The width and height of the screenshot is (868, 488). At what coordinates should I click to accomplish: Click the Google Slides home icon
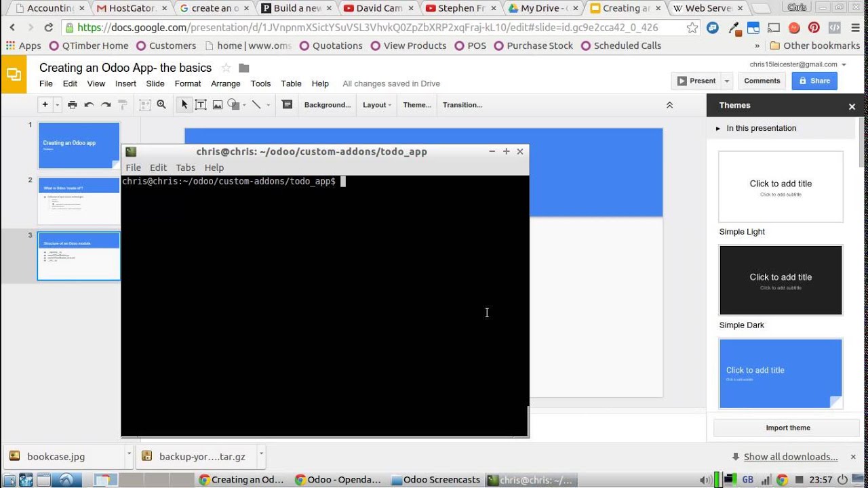pos(14,74)
